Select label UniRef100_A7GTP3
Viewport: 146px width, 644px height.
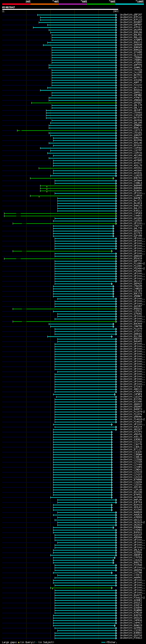(x=131, y=432)
